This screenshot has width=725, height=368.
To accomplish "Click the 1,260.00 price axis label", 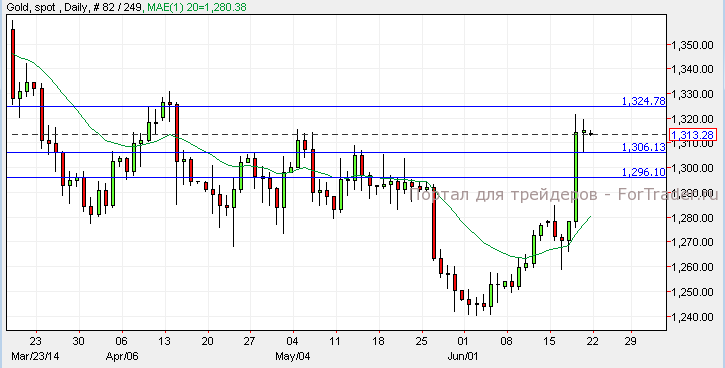I will (x=692, y=267).
